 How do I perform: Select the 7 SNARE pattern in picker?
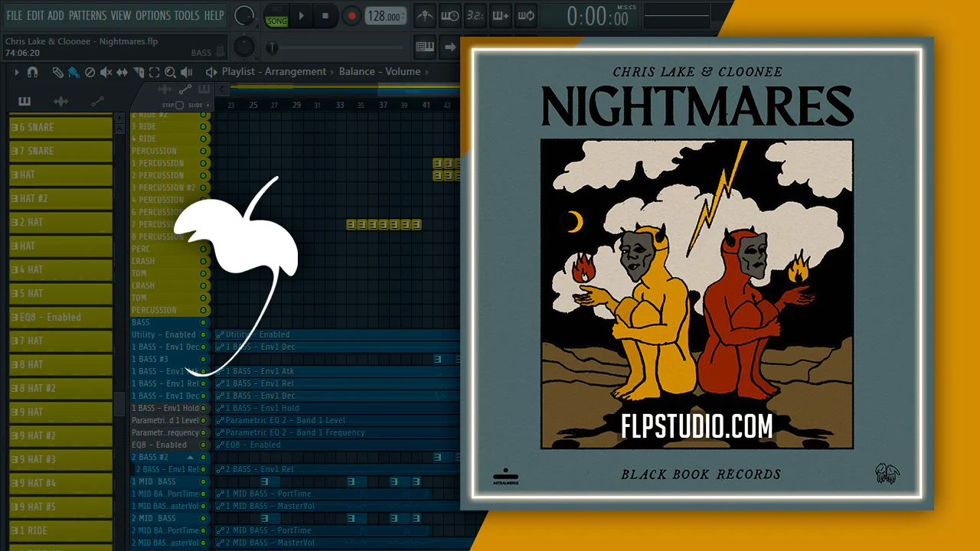click(60, 151)
